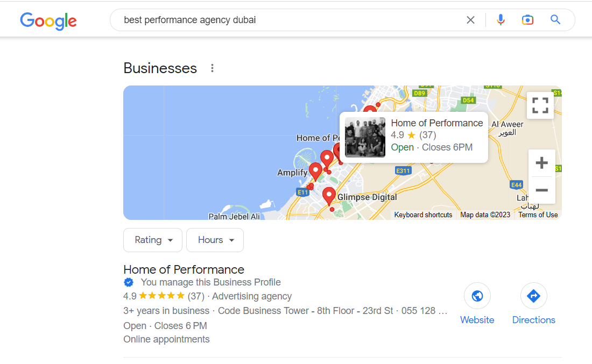Zoom in on the map
The width and height of the screenshot is (592, 364).
[541, 163]
